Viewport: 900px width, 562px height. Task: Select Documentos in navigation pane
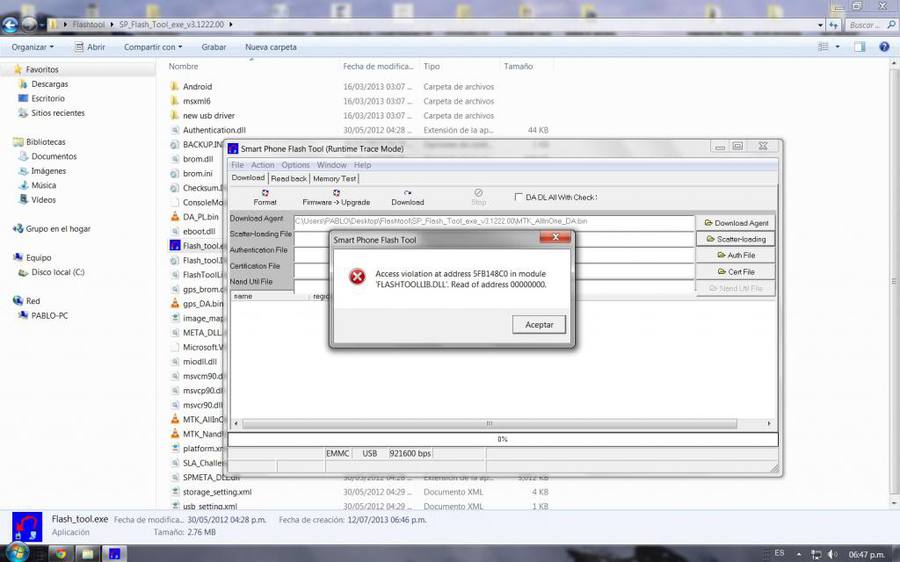(54, 156)
